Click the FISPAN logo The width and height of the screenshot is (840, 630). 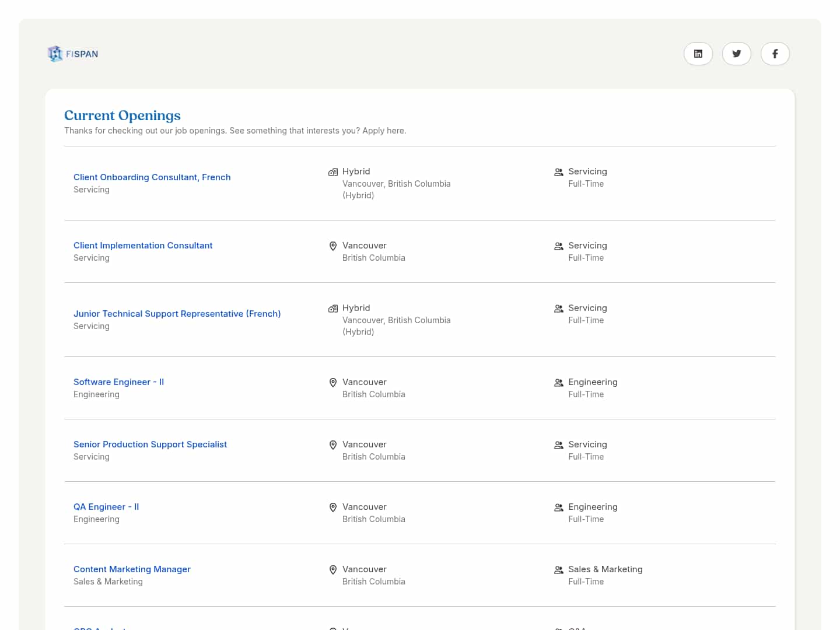point(73,54)
